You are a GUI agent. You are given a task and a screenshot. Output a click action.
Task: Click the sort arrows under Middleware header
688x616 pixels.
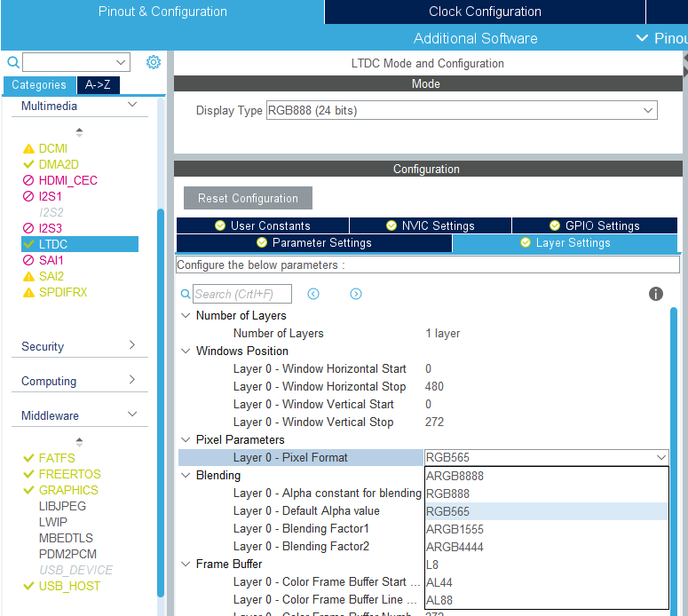click(x=79, y=441)
